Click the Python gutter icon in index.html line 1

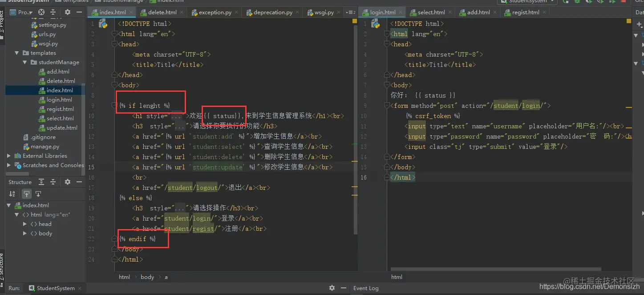tap(103, 24)
